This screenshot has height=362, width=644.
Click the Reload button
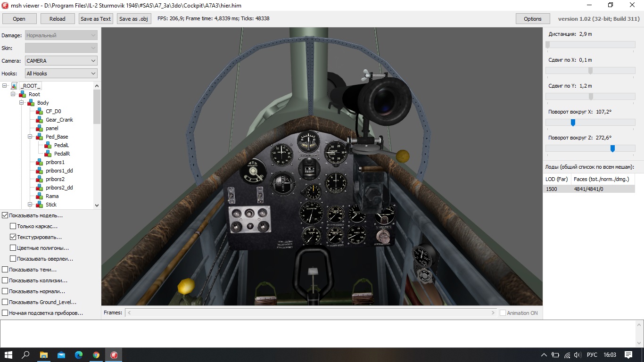(x=58, y=19)
